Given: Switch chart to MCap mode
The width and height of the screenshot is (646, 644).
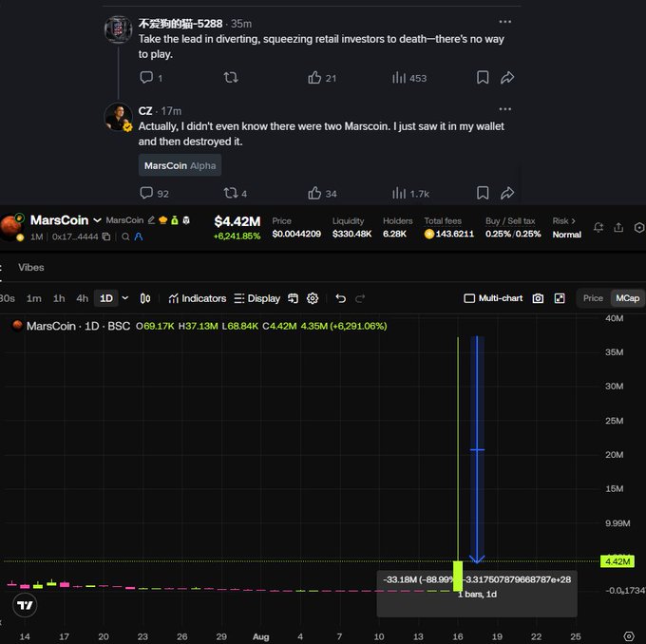Looking at the screenshot, I should coord(627,298).
